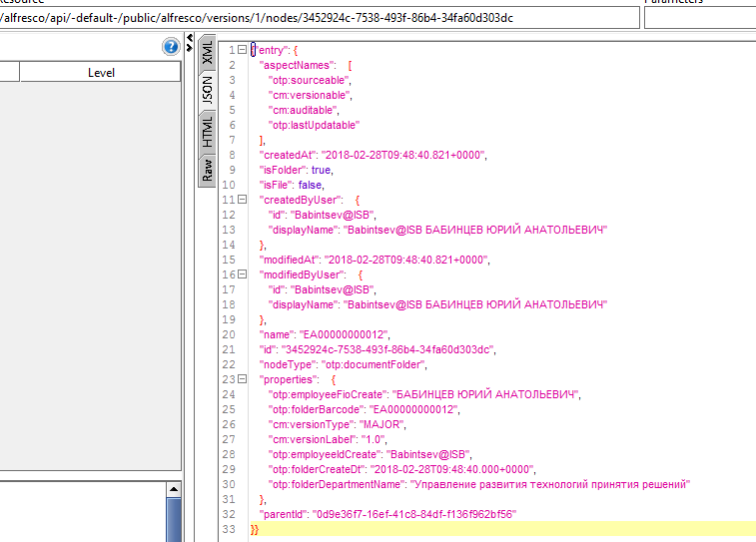
Task: Click the name value on line 20
Action: [x=344, y=334]
